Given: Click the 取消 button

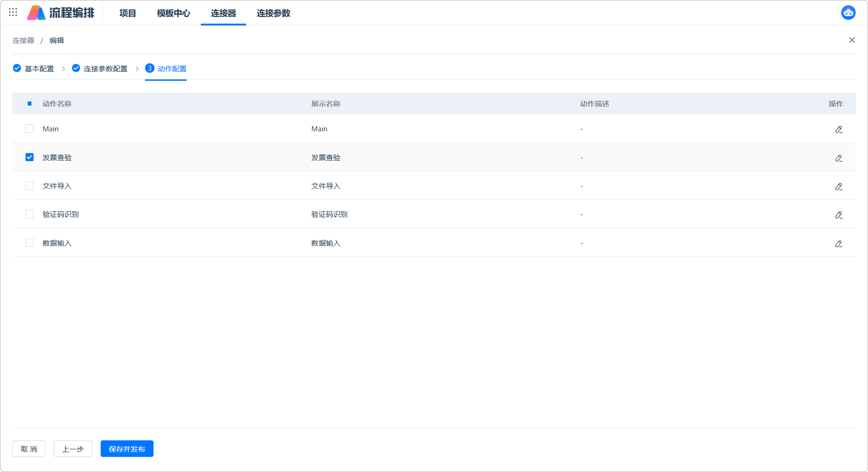Looking at the screenshot, I should [29, 449].
